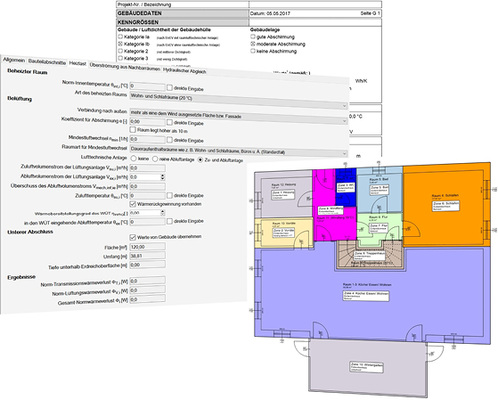Check 'Raum liegt höher als 10 m'

click(133, 130)
